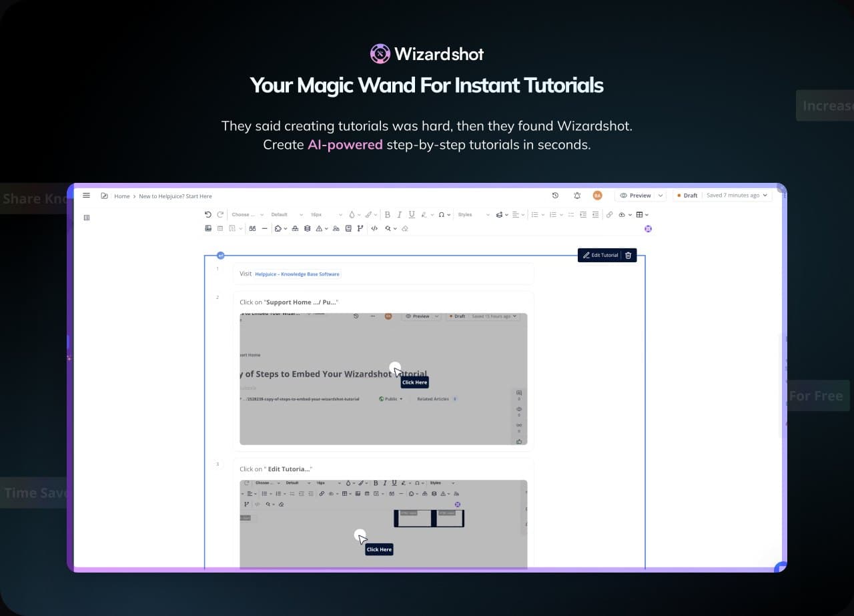The width and height of the screenshot is (854, 616).
Task: Open the hamburger menu in editor header
Action: (x=86, y=196)
